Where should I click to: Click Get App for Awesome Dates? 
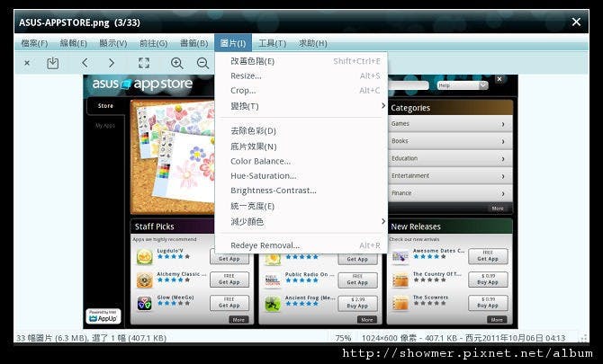[488, 256]
